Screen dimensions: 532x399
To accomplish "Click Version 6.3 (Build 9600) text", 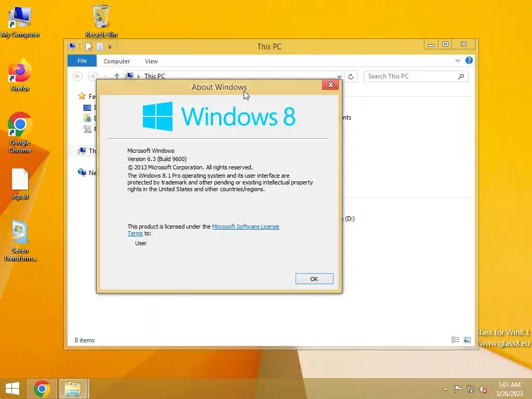I will (x=157, y=159).
